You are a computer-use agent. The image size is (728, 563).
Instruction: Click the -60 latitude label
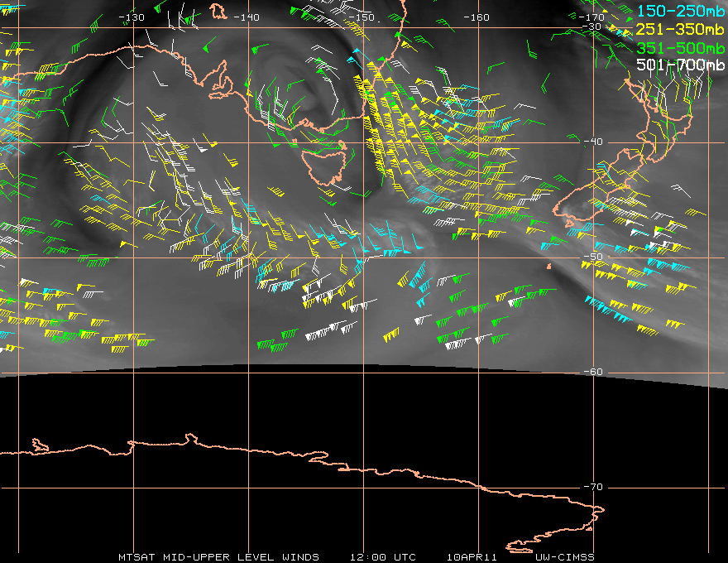pyautogui.click(x=593, y=372)
